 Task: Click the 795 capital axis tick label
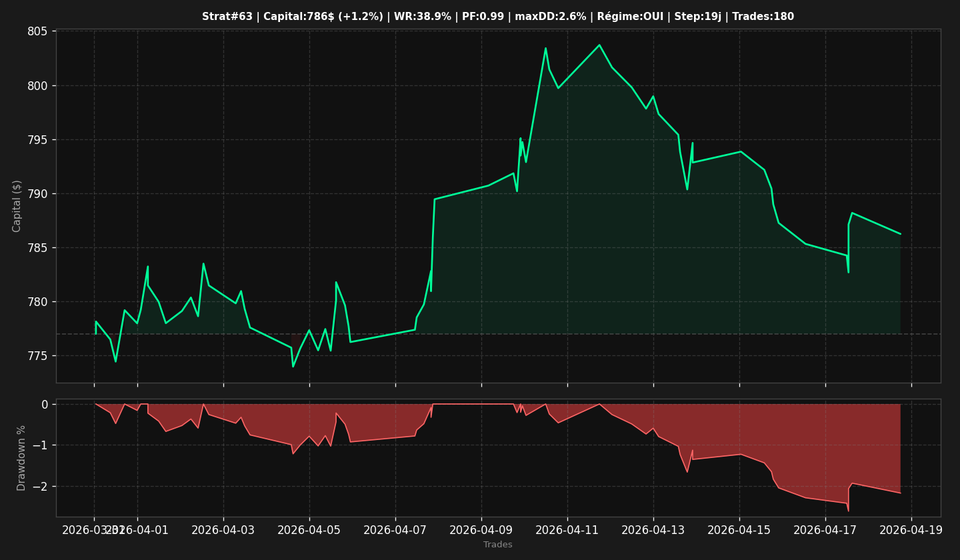37,140
